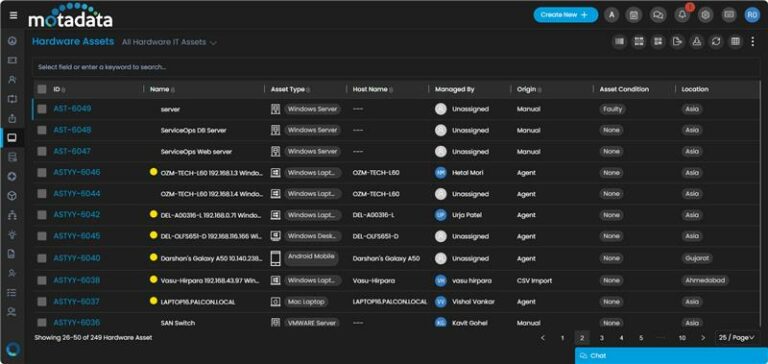Open asset link ASTYY-6036
The width and height of the screenshot is (768, 364).
click(76, 322)
